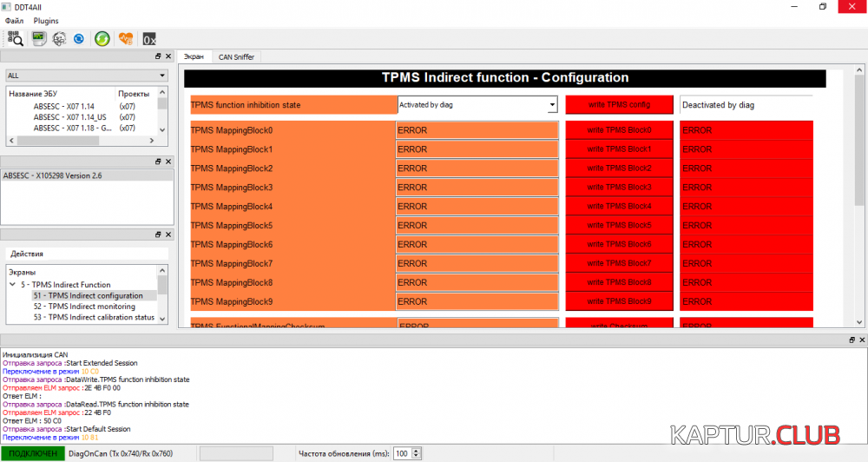Click the gear-face expert mode icon

click(59, 38)
